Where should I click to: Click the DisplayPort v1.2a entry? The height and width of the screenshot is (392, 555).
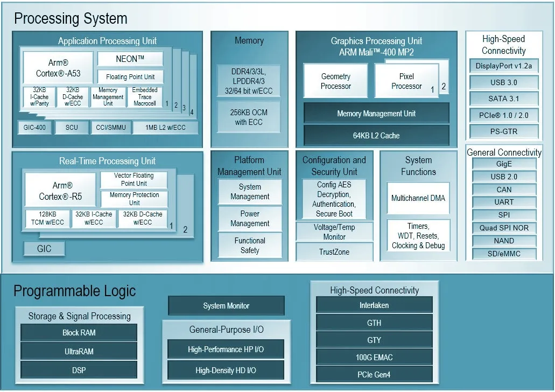(x=504, y=66)
